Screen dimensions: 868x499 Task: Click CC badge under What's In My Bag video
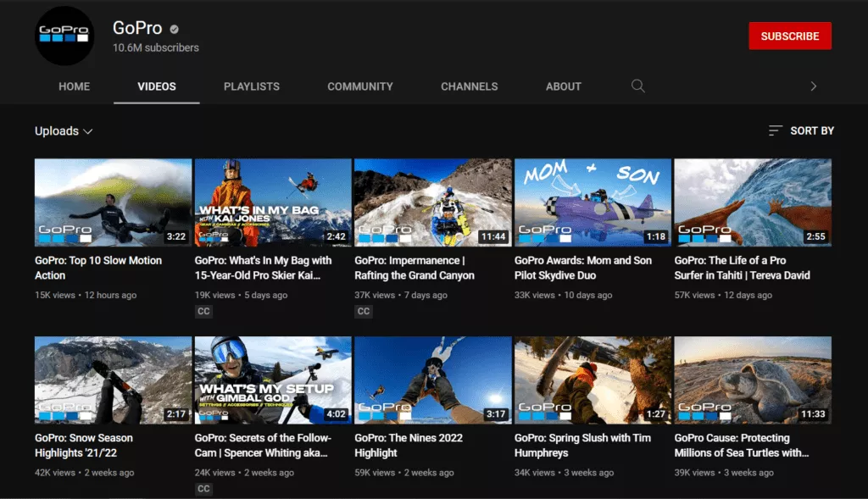pos(203,311)
